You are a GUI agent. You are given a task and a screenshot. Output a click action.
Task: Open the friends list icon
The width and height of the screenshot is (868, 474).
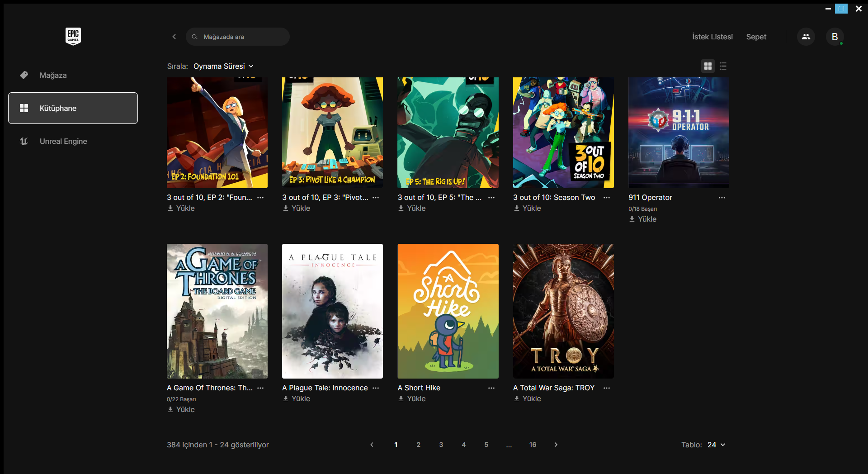pos(806,37)
